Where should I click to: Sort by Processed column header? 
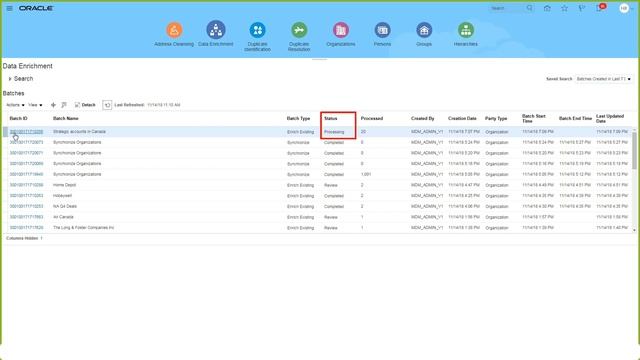[372, 118]
